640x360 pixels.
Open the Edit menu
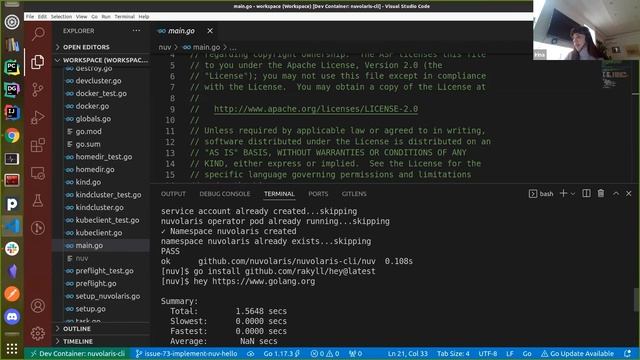tap(42, 16)
